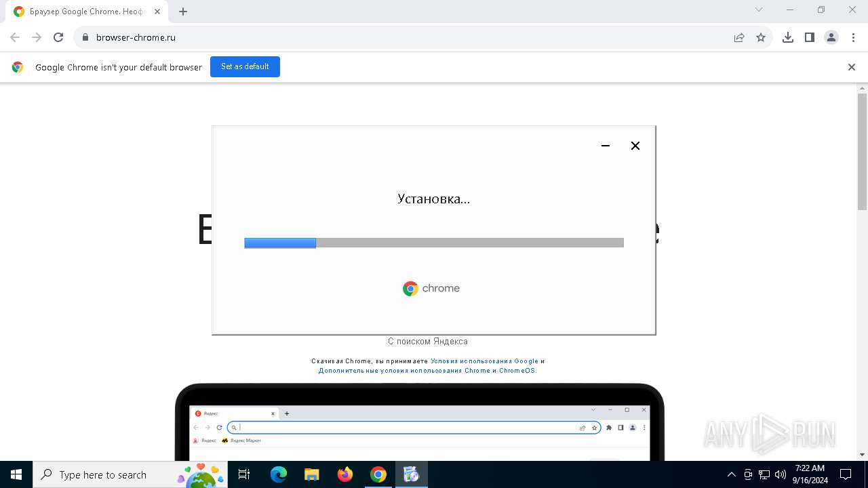Expand the tab search chevron

759,9
